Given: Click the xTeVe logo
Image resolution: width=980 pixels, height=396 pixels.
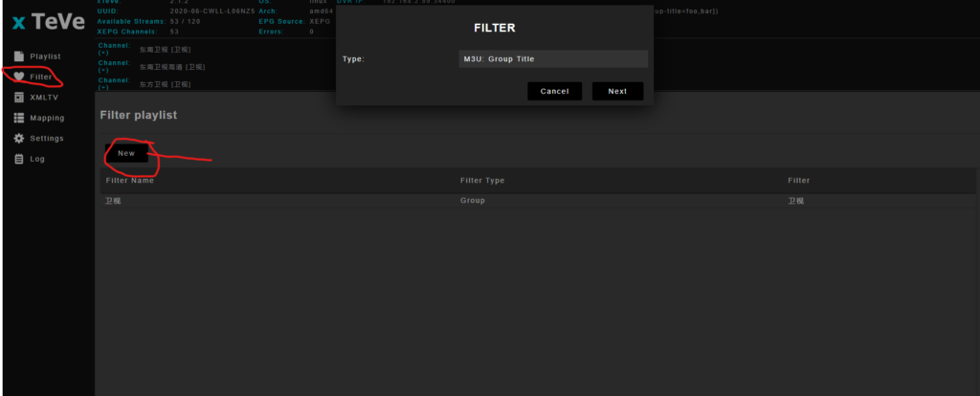Looking at the screenshot, I should coord(49,22).
